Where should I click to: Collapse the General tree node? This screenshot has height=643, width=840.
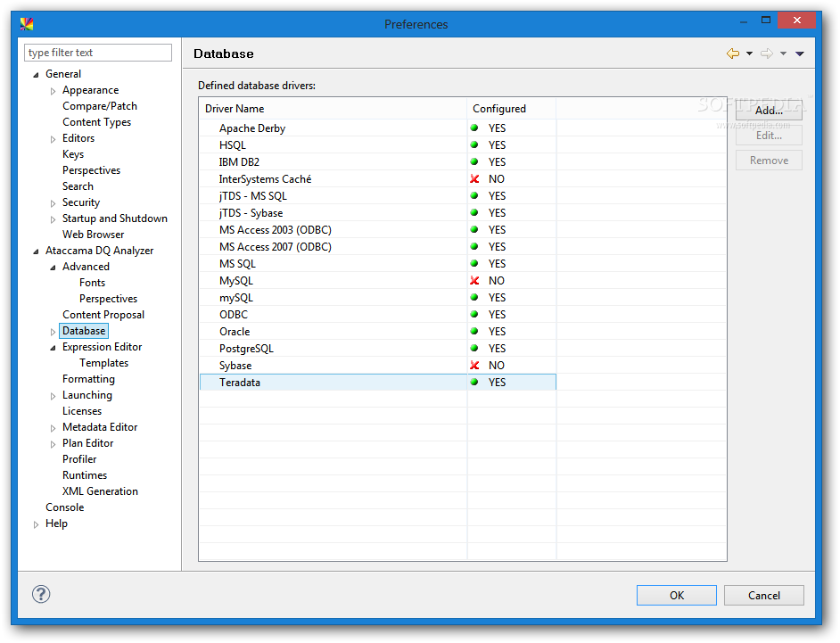(36, 75)
